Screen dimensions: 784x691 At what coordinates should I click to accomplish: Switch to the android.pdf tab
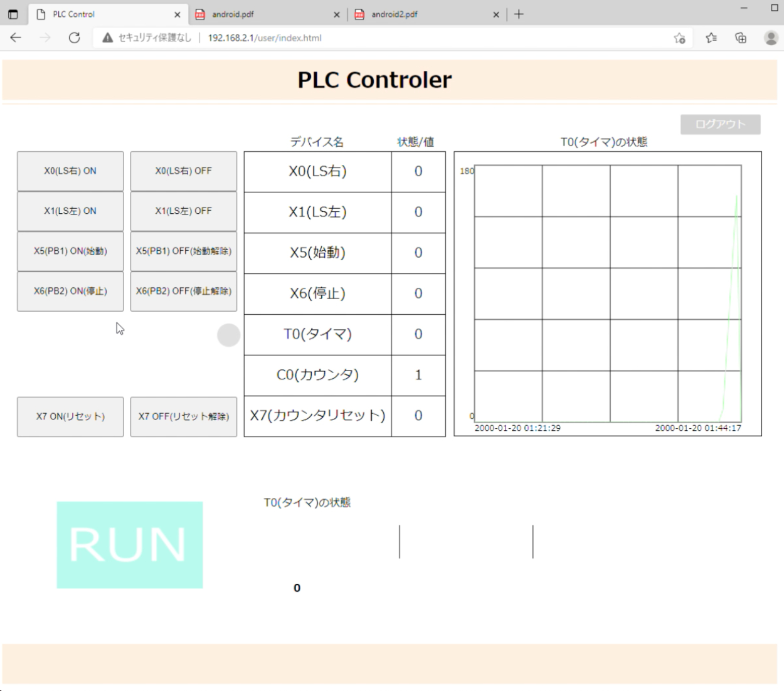pyautogui.click(x=263, y=14)
